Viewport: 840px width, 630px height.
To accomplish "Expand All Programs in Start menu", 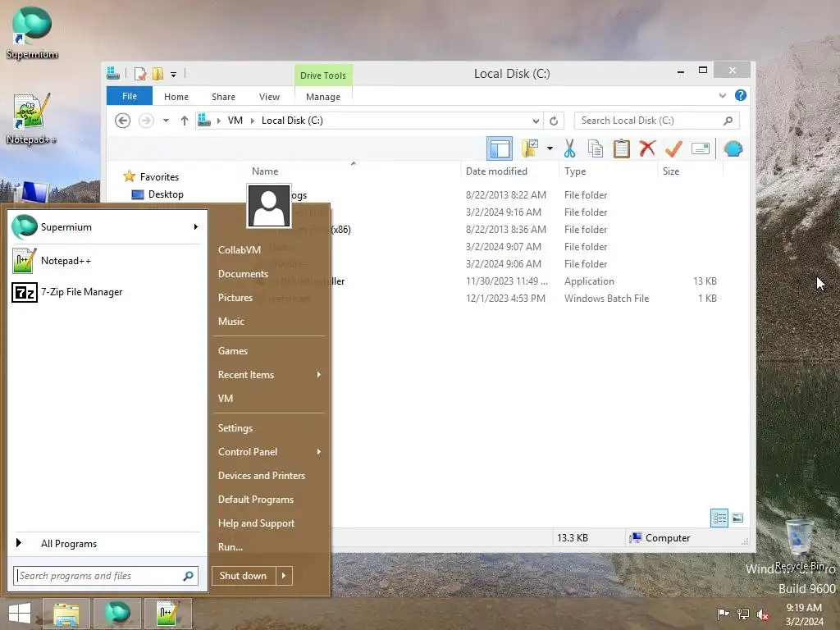I will 106,543.
